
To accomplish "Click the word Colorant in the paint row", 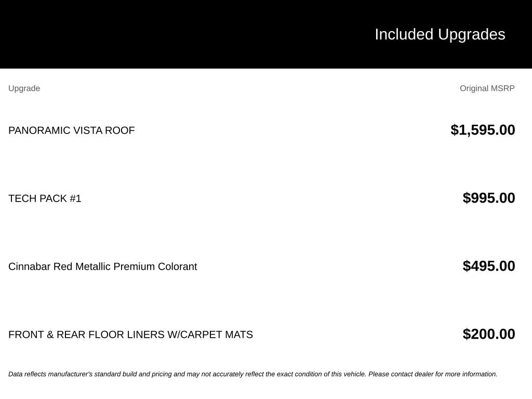I will [178, 267].
